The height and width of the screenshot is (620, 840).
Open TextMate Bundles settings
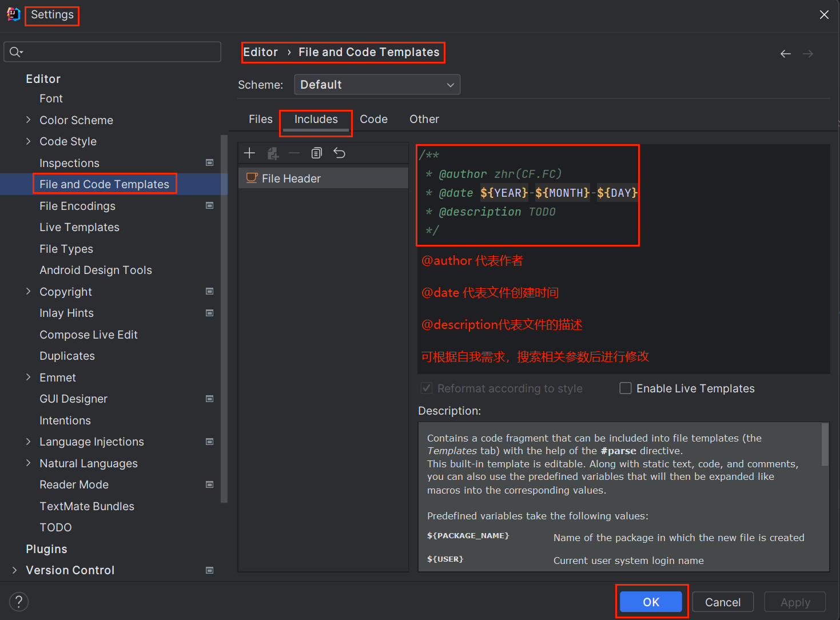[87, 506]
